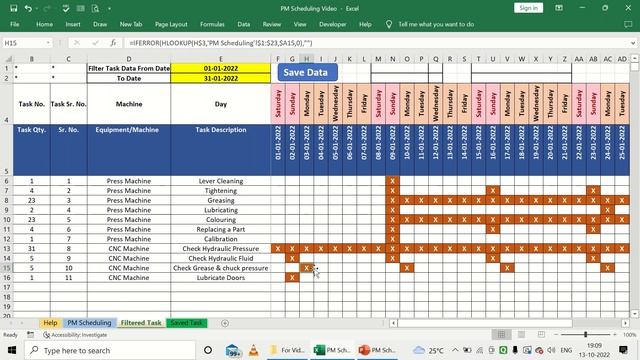
Task: Open the Name Box dropdown arrow
Action: 48,43
